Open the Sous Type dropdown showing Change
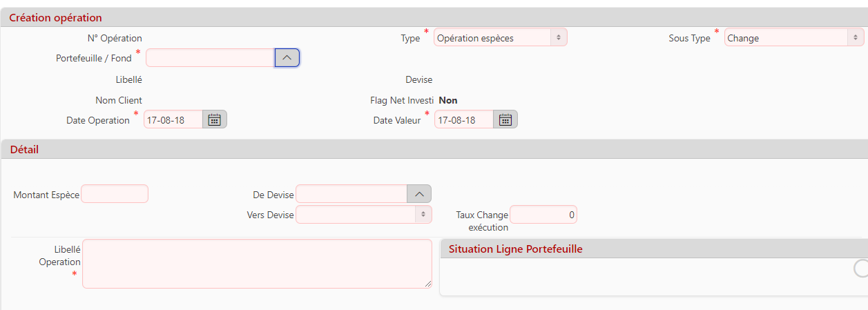The height and width of the screenshot is (310, 868). (x=794, y=38)
